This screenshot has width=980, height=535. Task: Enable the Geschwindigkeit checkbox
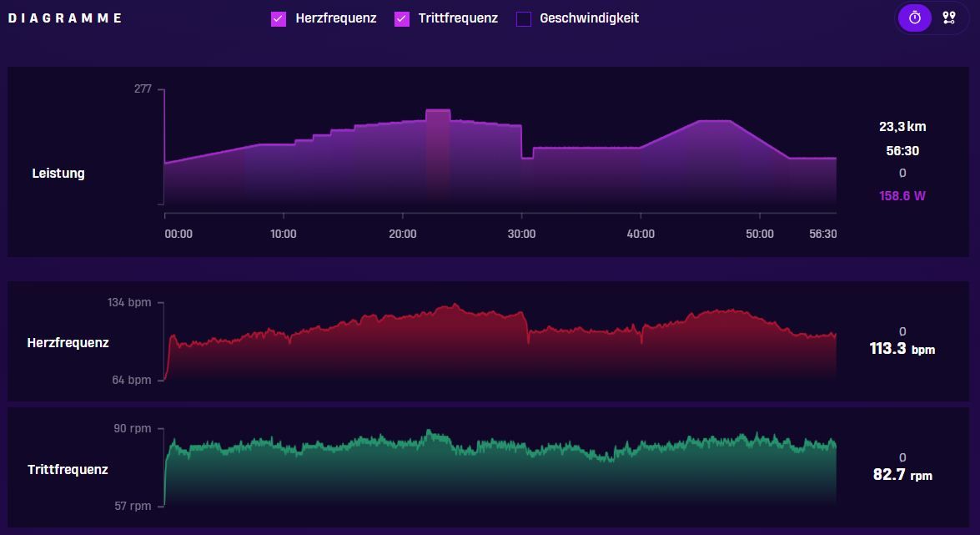(x=524, y=18)
